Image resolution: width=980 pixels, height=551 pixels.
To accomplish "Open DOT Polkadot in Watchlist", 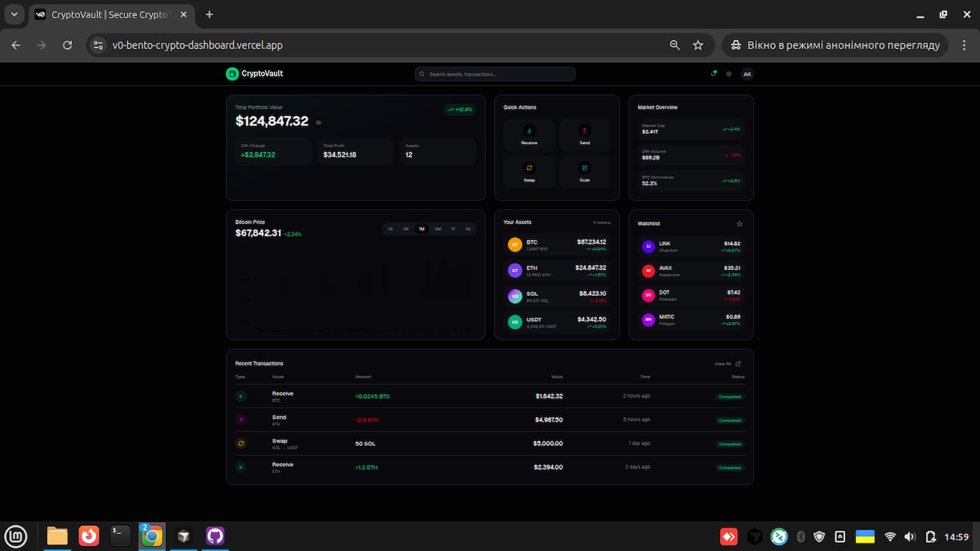I will click(691, 295).
